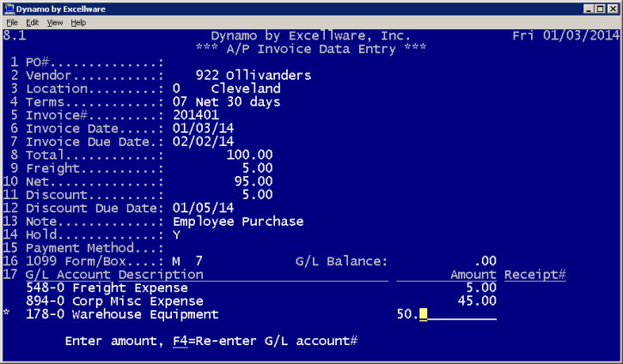Click the G/L Account column header
Image resolution: width=623 pixels, height=364 pixels.
click(x=68, y=275)
